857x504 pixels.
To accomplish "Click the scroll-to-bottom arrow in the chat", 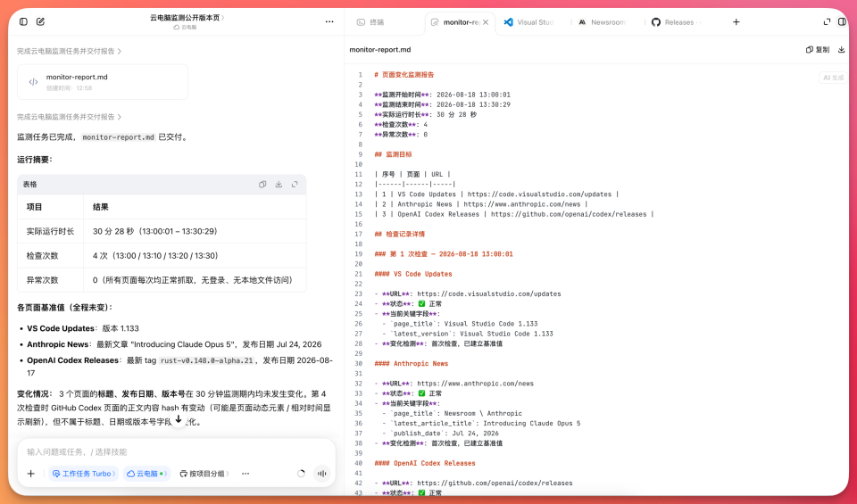I will coord(179,419).
